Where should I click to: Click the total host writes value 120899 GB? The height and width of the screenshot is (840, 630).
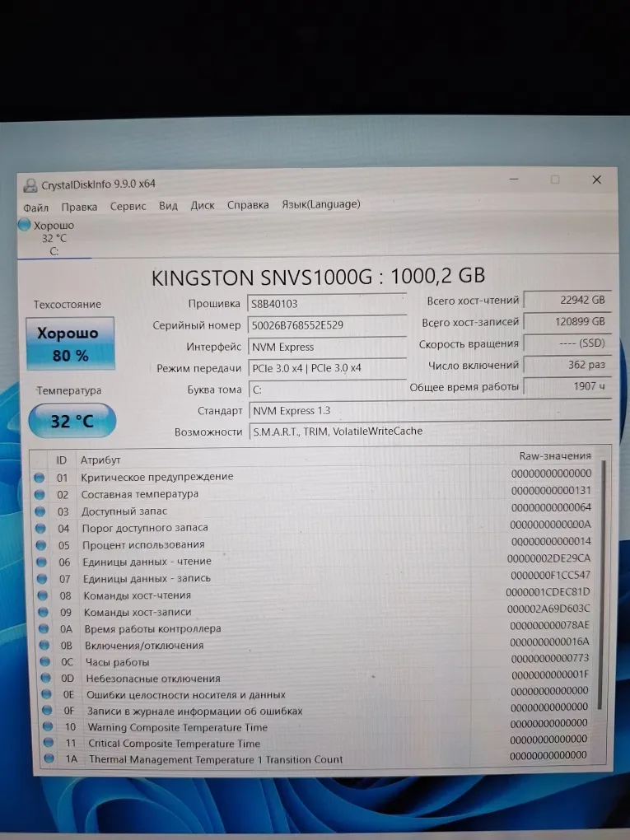567,321
